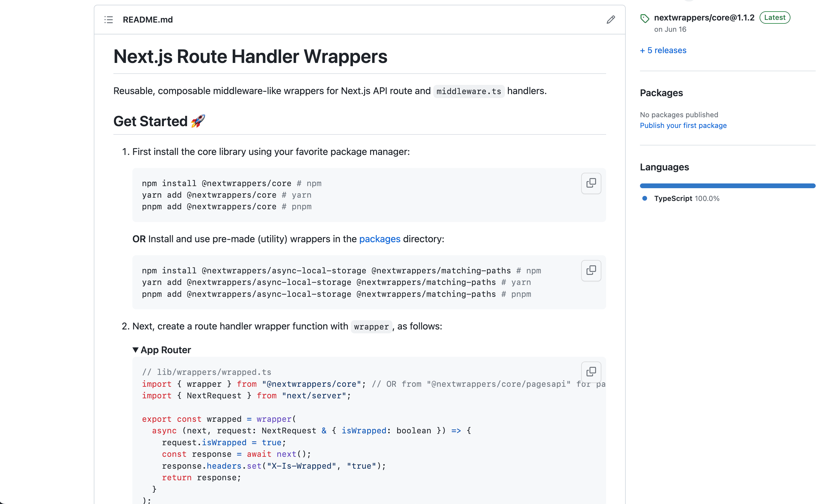Click the release tag icon
This screenshot has width=824, height=504.
pyautogui.click(x=645, y=18)
